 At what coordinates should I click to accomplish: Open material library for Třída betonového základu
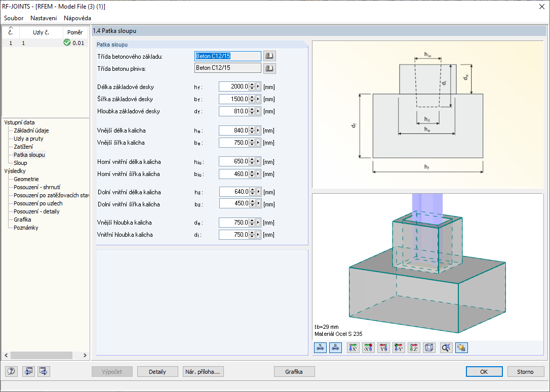point(269,56)
